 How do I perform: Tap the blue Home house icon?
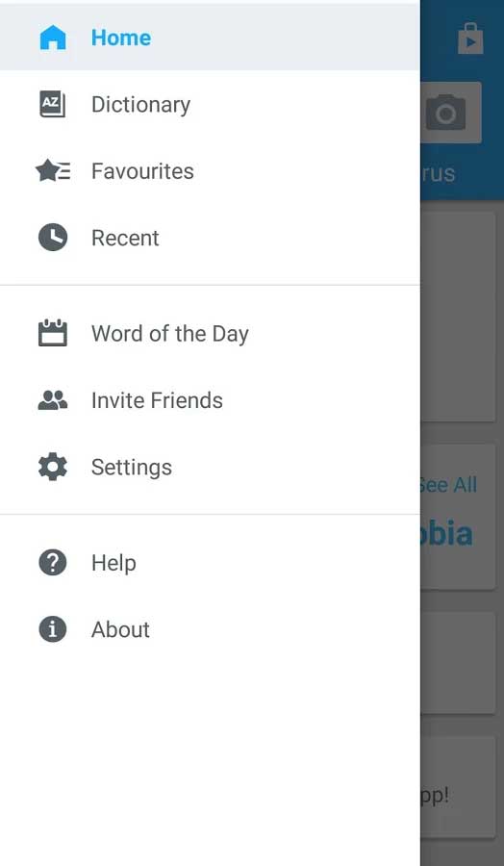pyautogui.click(x=53, y=38)
